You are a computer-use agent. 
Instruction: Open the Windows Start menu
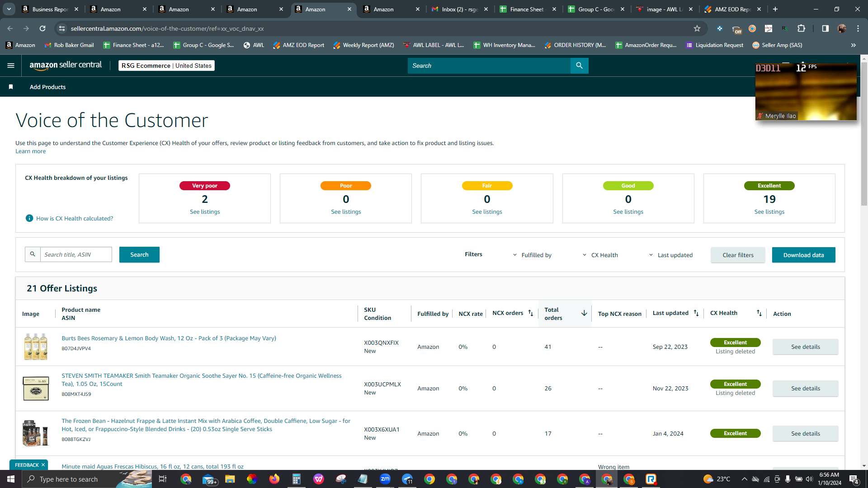11,479
